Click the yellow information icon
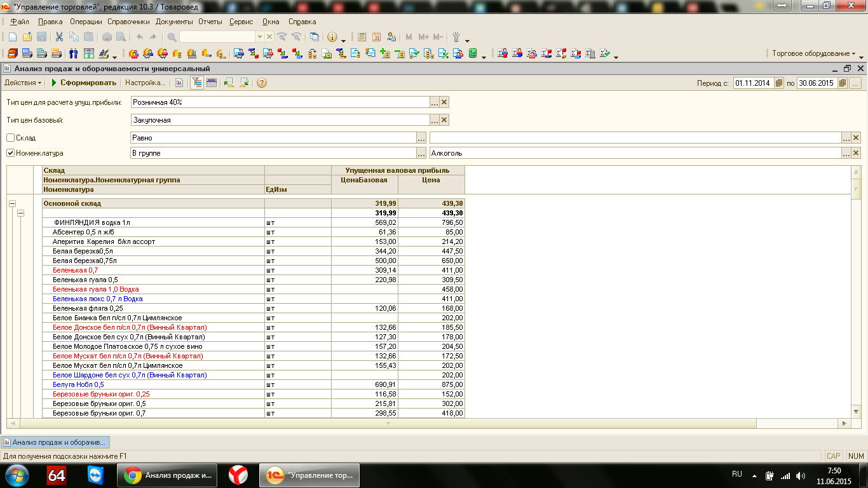868x488 pixels. 332,37
